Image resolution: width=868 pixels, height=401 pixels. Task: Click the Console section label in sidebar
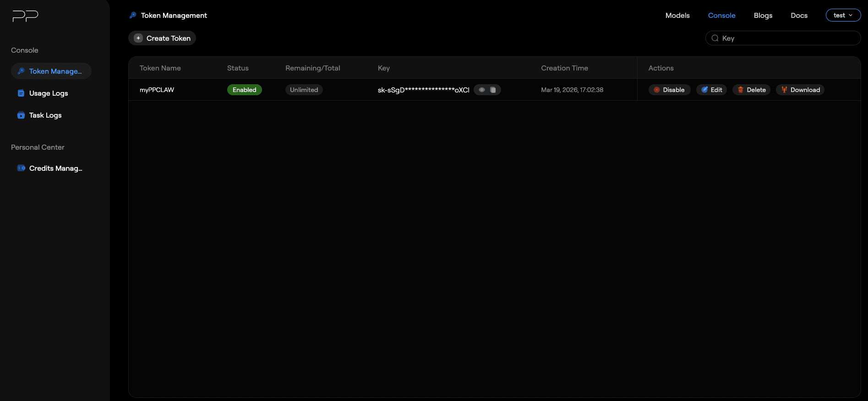click(x=25, y=50)
